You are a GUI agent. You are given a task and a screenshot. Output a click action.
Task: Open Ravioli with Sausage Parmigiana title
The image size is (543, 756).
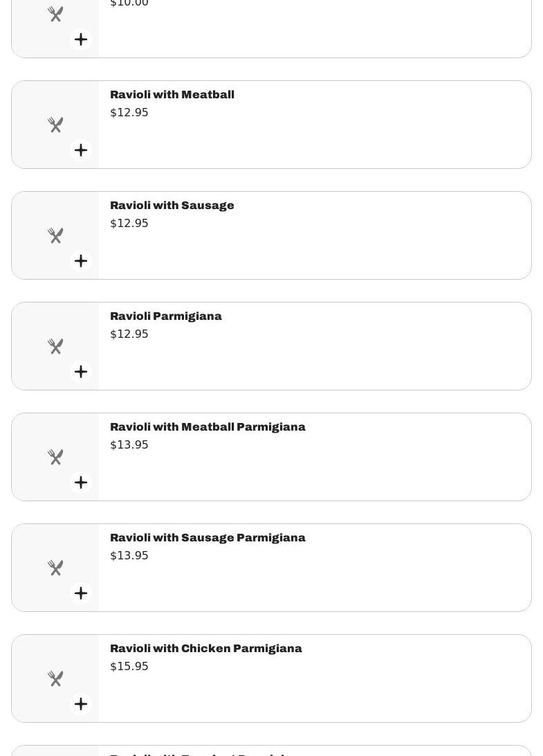tap(208, 538)
